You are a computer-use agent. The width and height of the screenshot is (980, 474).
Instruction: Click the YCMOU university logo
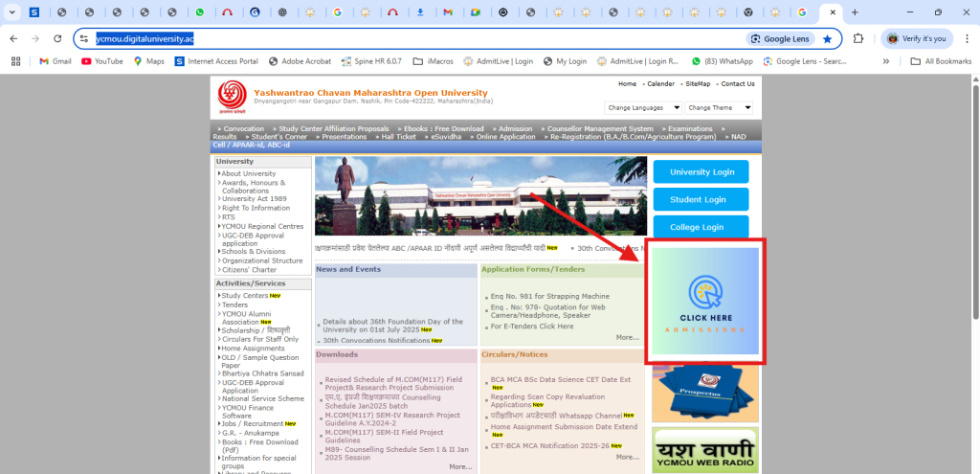[x=232, y=97]
